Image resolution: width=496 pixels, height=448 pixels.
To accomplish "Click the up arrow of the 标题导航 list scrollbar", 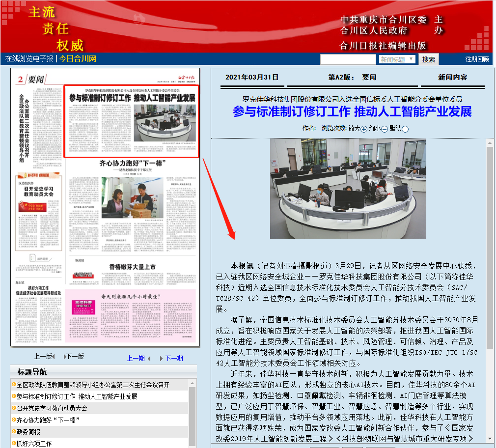I will tap(192, 383).
